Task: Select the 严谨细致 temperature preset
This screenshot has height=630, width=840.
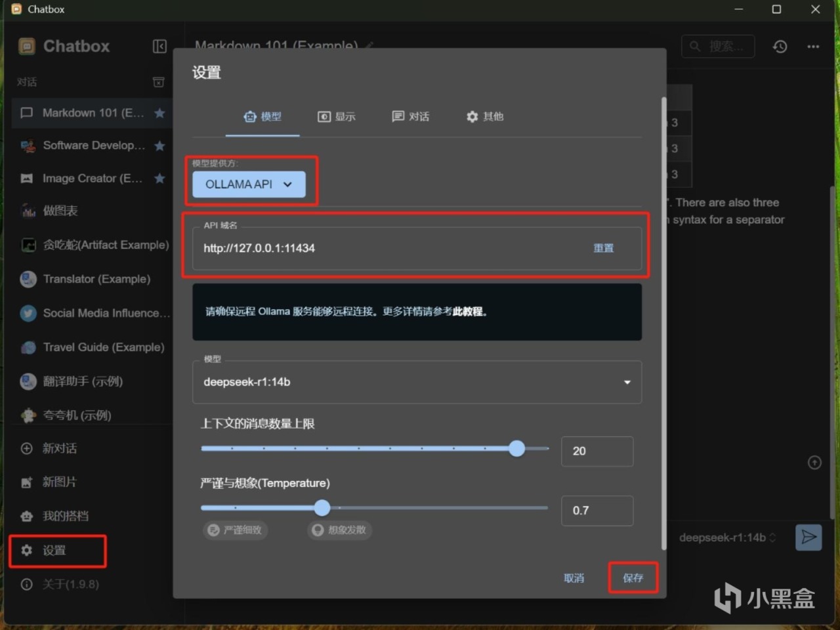Action: [235, 530]
